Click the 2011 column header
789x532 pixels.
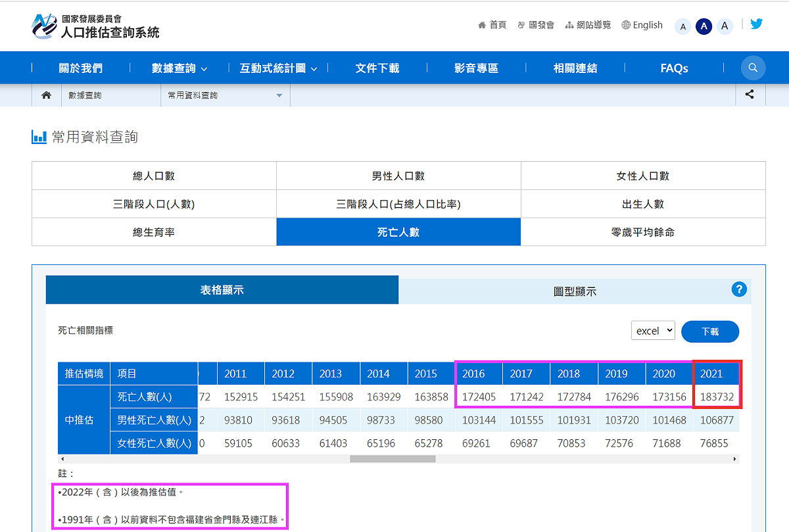(241, 374)
